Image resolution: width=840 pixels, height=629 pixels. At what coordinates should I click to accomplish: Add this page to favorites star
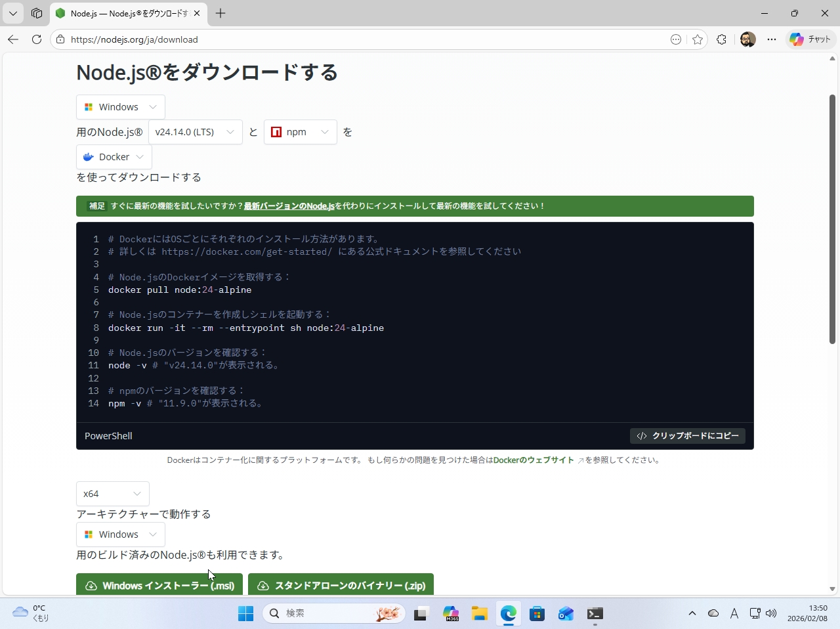698,39
